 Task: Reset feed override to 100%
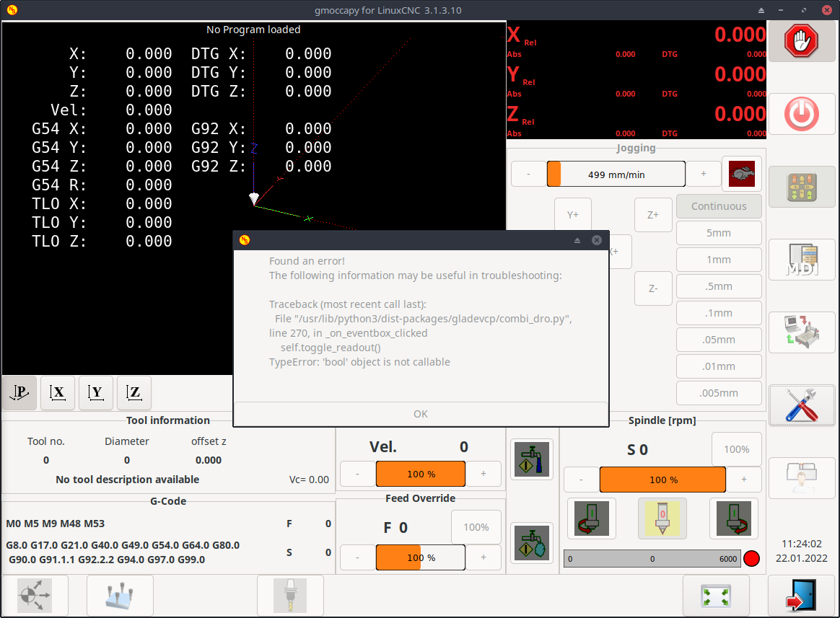coord(476,527)
